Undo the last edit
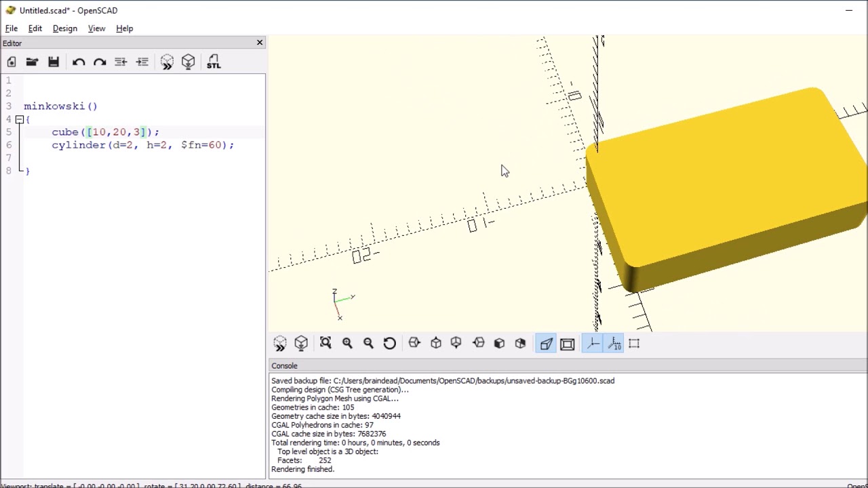868x488 pixels. coord(79,62)
